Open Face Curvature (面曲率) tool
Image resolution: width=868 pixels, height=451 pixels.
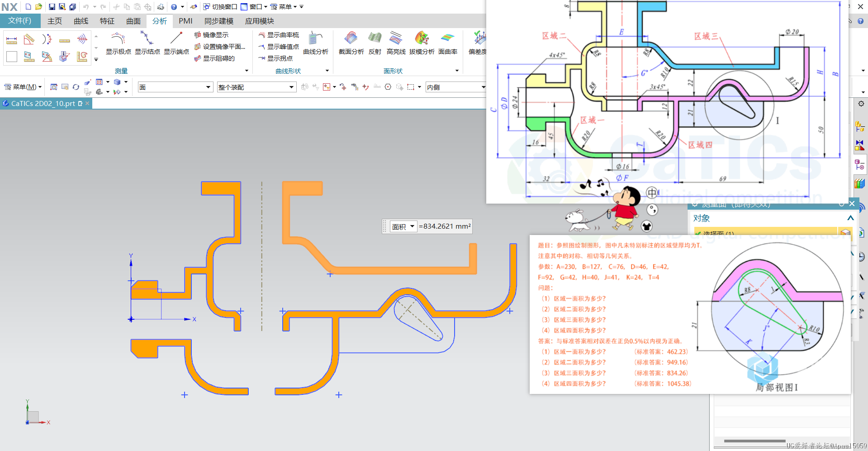[x=448, y=44]
